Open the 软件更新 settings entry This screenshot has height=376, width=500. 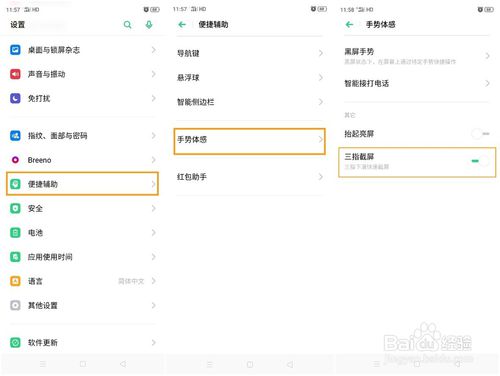[82, 343]
